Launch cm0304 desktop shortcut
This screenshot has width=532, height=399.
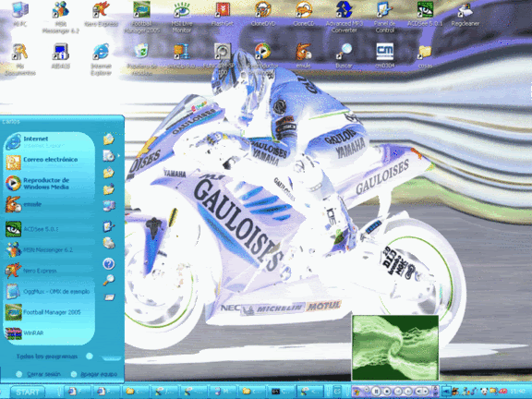pyautogui.click(x=385, y=56)
